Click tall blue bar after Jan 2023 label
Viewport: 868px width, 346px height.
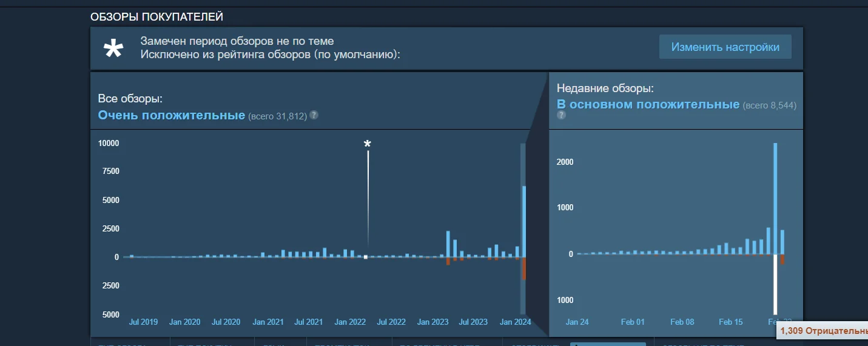pos(448,244)
